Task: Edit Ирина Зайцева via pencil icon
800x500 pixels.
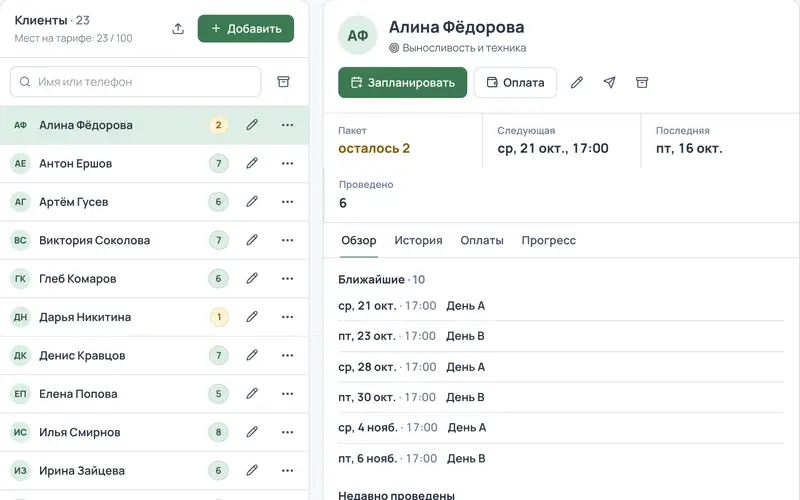Action: (252, 470)
